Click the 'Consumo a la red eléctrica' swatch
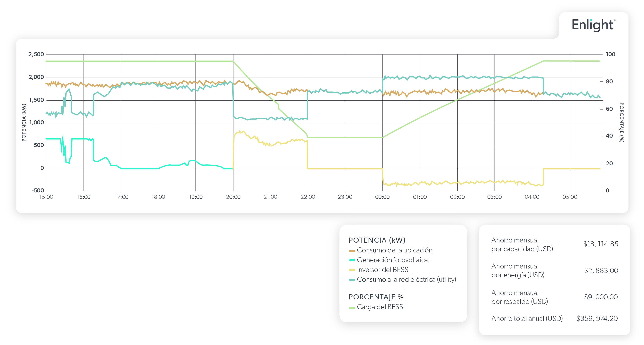644x345 pixels. pyautogui.click(x=352, y=280)
